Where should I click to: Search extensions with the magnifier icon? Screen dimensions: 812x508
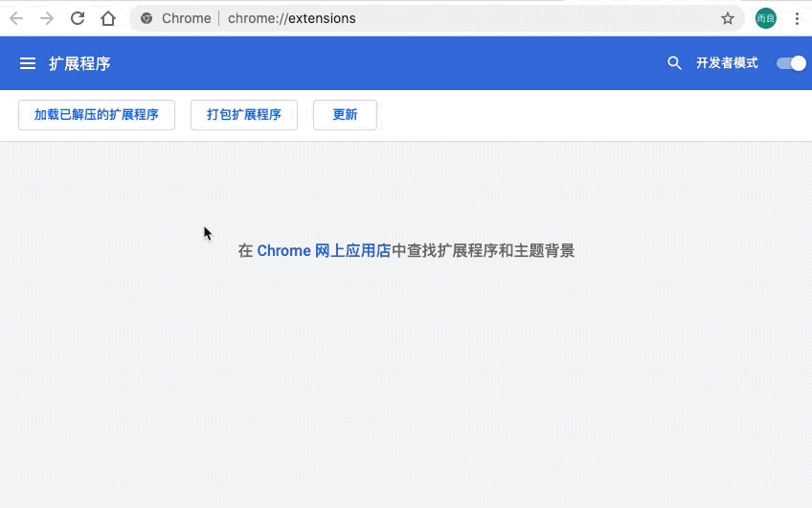coord(674,63)
